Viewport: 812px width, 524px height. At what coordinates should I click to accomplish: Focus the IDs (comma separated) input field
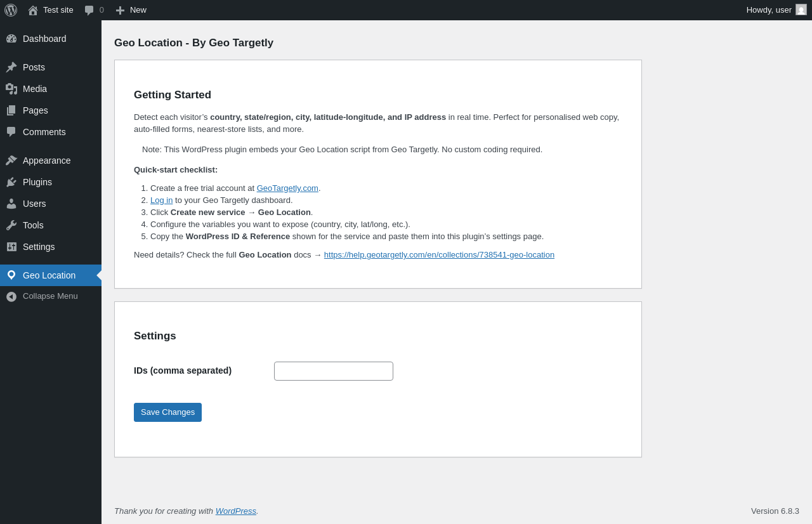[x=334, y=371]
